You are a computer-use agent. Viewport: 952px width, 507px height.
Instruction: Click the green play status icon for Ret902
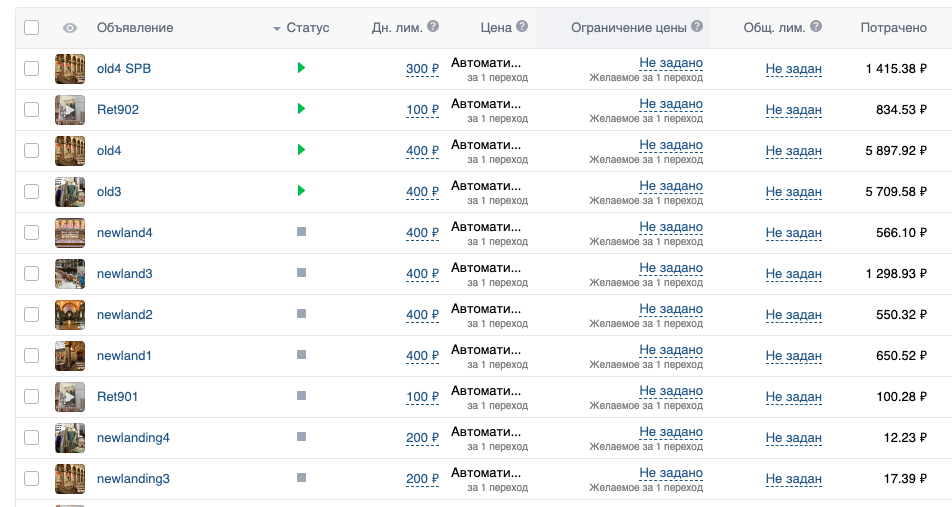(x=301, y=109)
